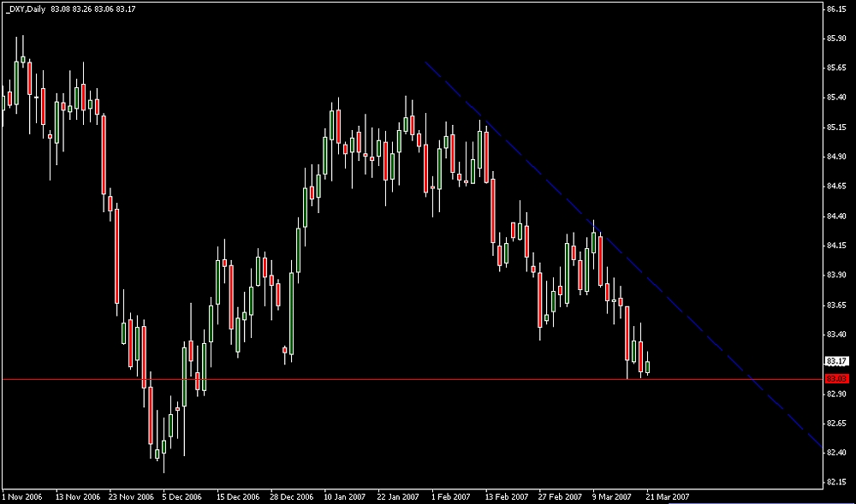Click the 82.15 label on price axis
The image size is (856, 504).
(x=836, y=483)
